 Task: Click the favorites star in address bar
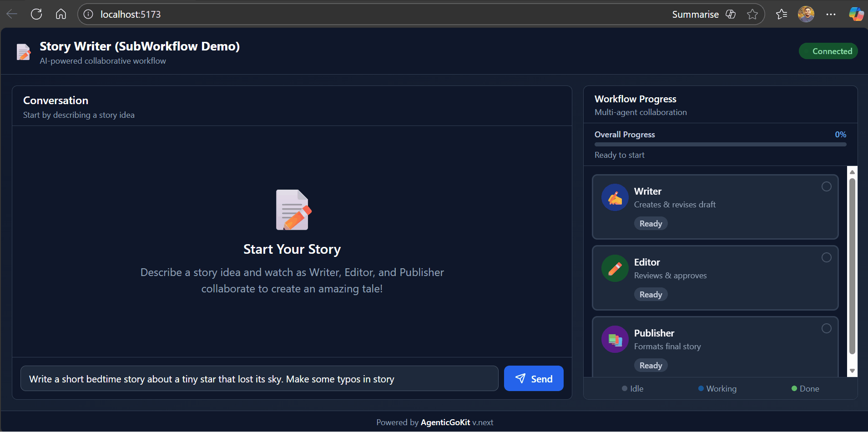753,14
